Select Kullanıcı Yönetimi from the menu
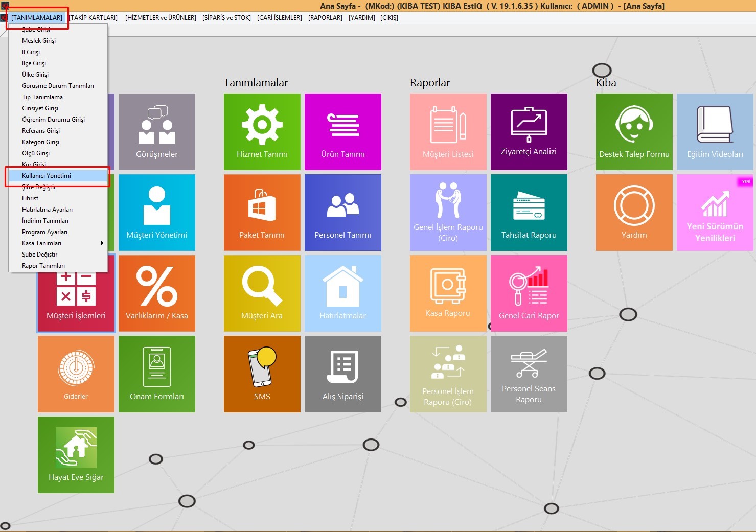 [47, 176]
